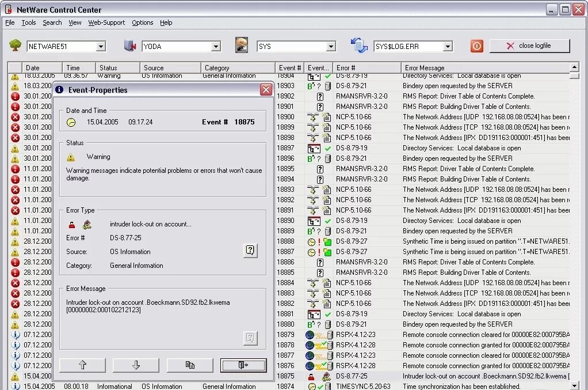Select RSPX-4.12-28 in event 18878 row
The width and height of the screenshot is (588, 390).
click(x=356, y=345)
